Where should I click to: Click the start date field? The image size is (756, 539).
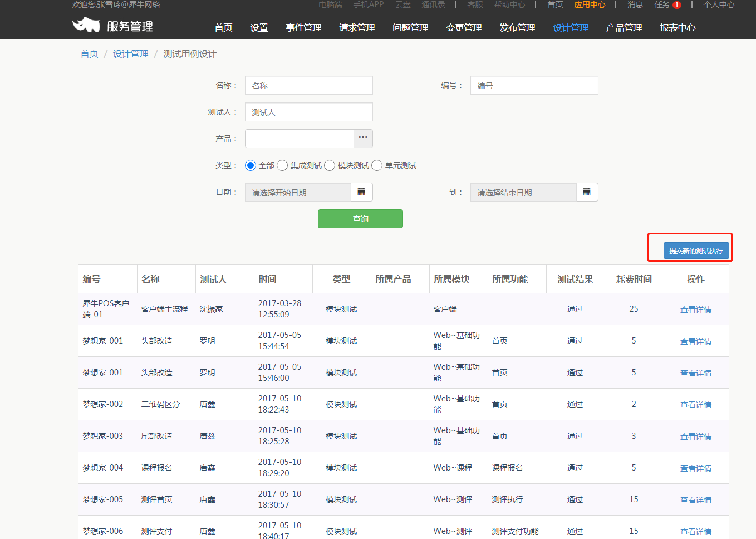[298, 192]
